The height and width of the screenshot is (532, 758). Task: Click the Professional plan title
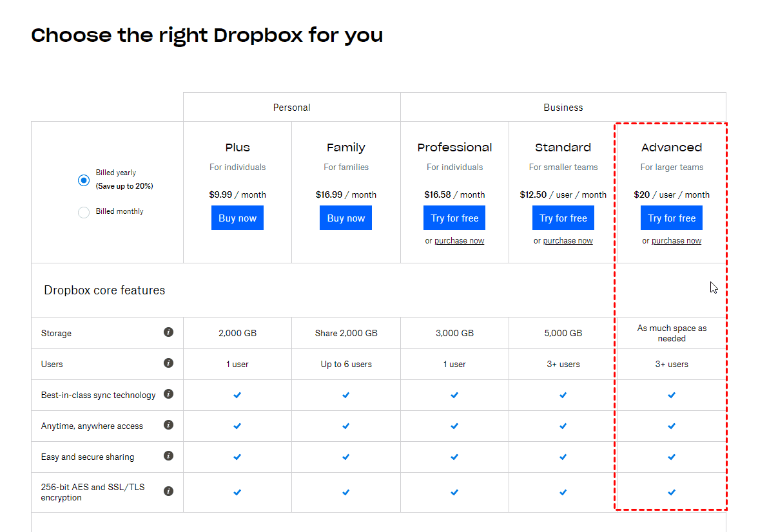click(x=454, y=147)
